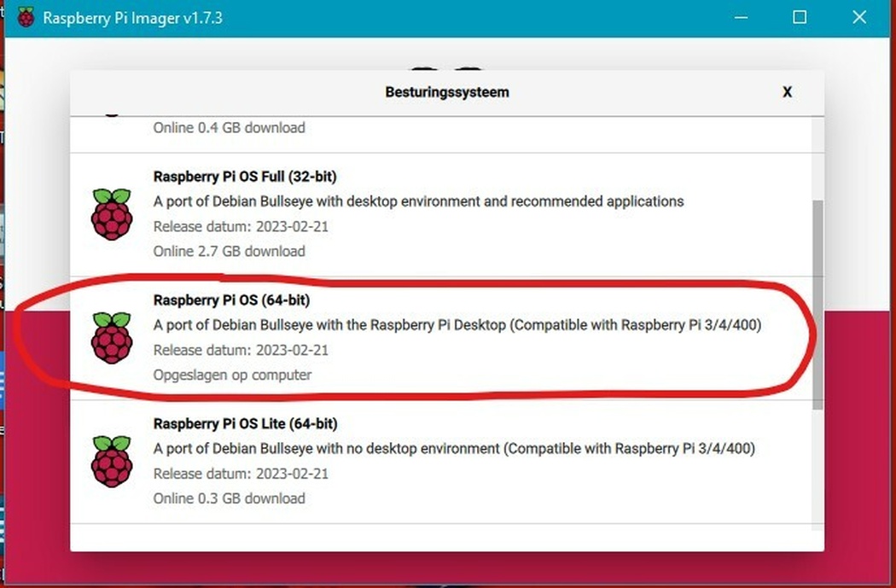This screenshot has height=588, width=896.
Task: Click the Raspberry Pi Imager title bar logo
Action: [x=26, y=17]
